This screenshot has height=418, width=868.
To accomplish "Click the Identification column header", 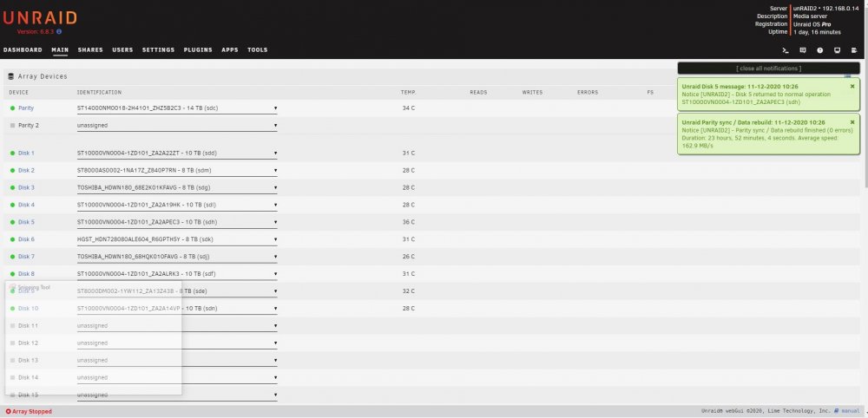I will pyautogui.click(x=99, y=92).
